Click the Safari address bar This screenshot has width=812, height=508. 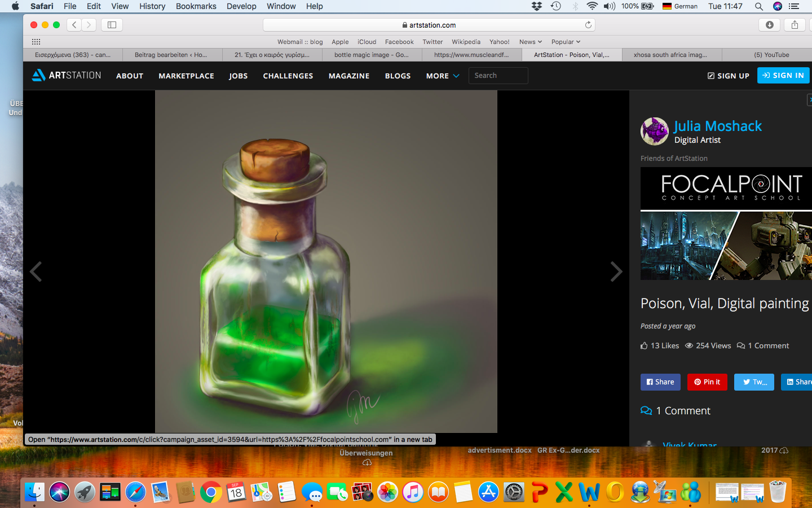[x=429, y=25]
